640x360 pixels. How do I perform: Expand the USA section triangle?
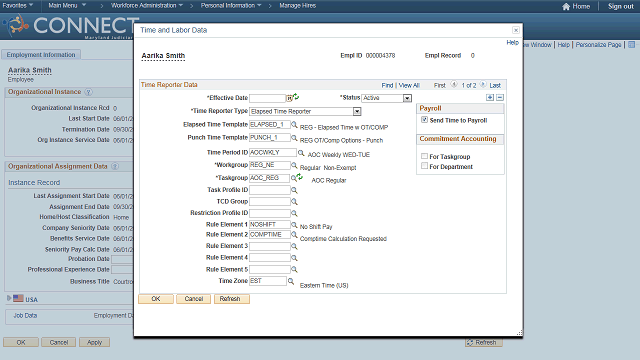(9, 298)
